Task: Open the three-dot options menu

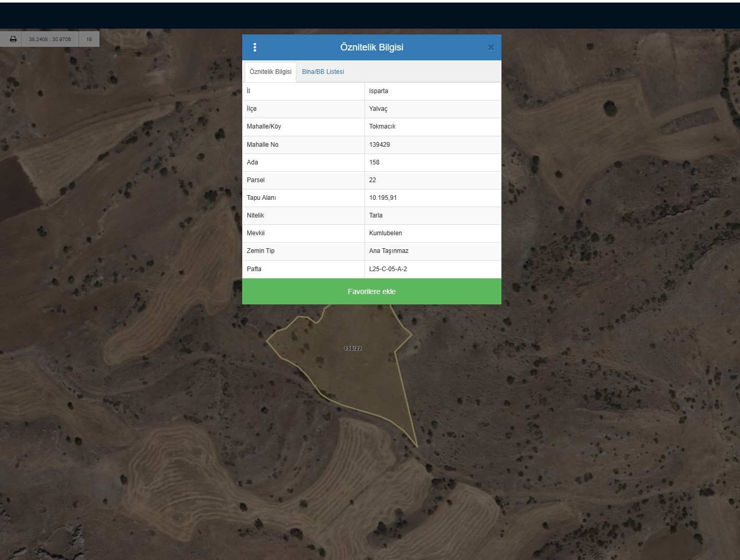Action: tap(255, 47)
